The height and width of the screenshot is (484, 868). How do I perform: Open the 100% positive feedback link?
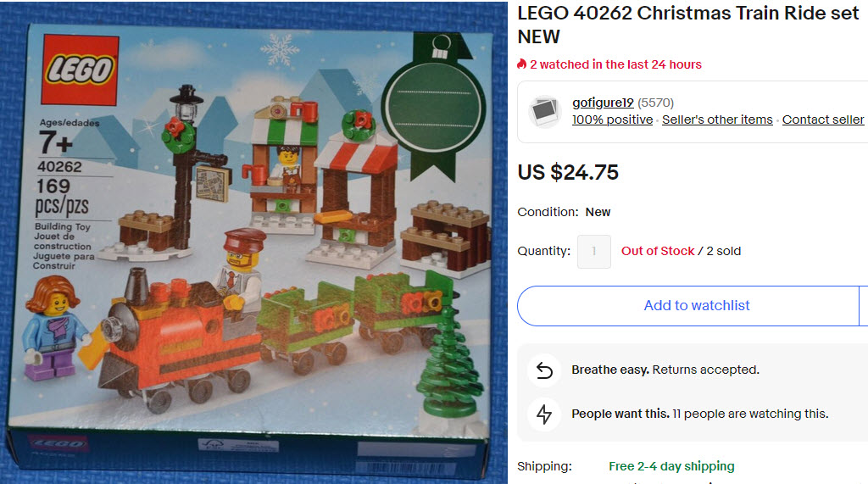(x=612, y=120)
